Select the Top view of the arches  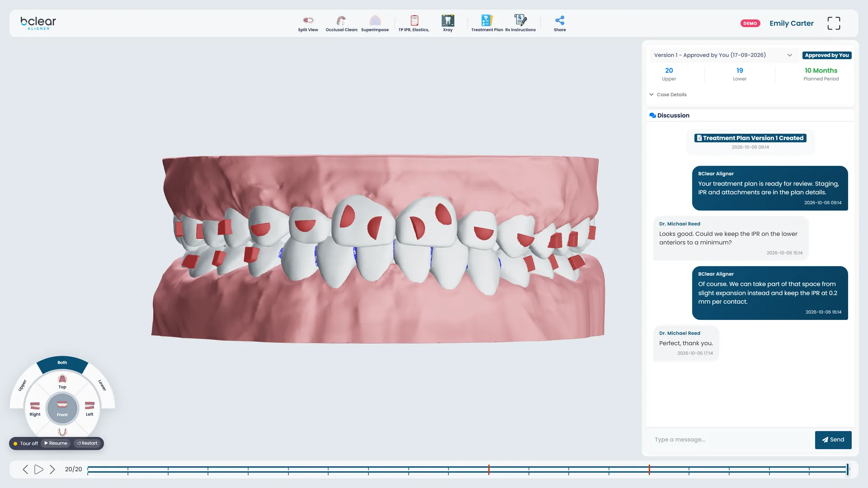(62, 381)
